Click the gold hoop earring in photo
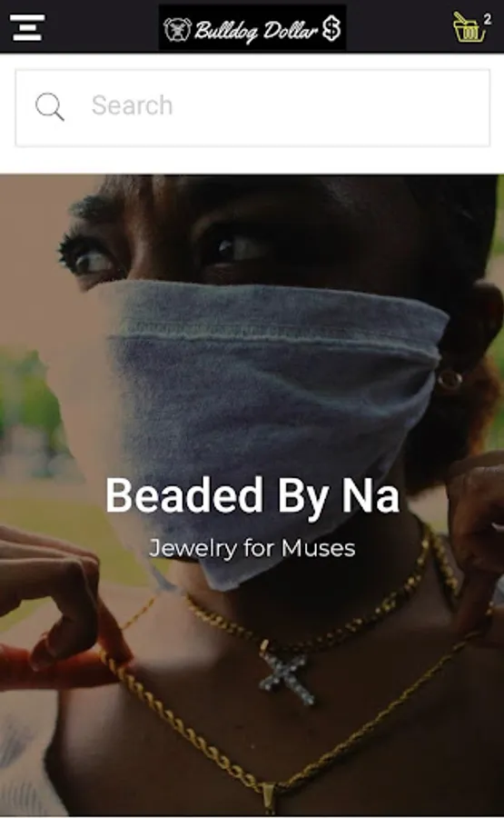The height and width of the screenshot is (818, 504). tap(450, 380)
